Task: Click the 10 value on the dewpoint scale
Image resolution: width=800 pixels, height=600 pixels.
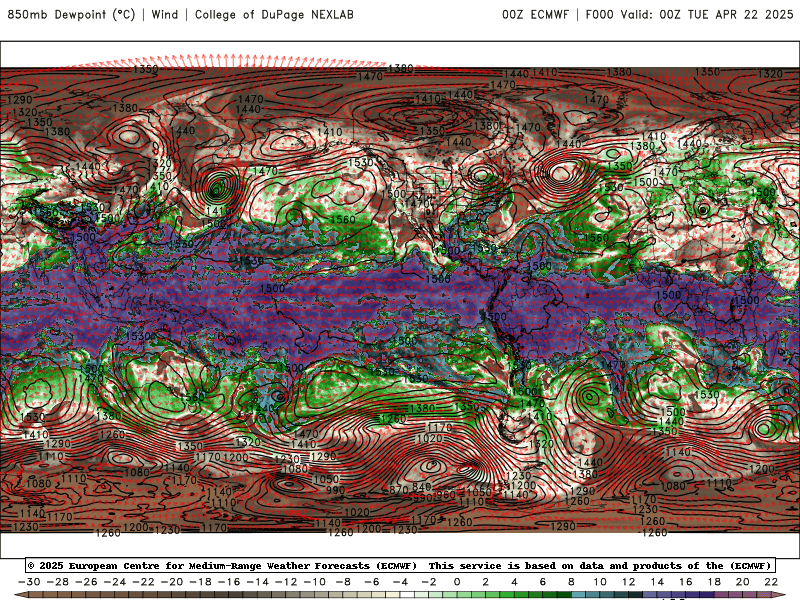Action: [600, 582]
